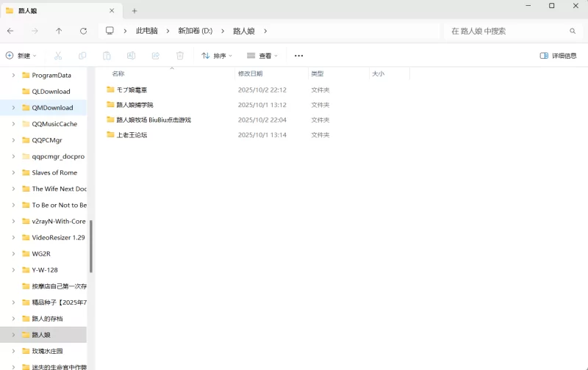
Task: Expand the ProgramData tree node
Action: 13,76
